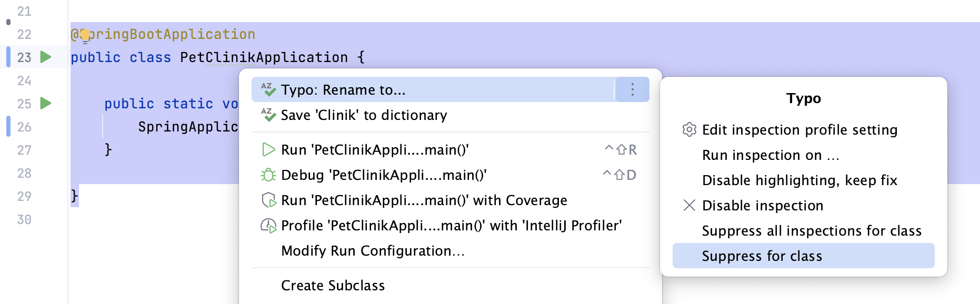This screenshot has height=304, width=980.
Task: Click line number 27 in the gutter
Action: tap(24, 150)
